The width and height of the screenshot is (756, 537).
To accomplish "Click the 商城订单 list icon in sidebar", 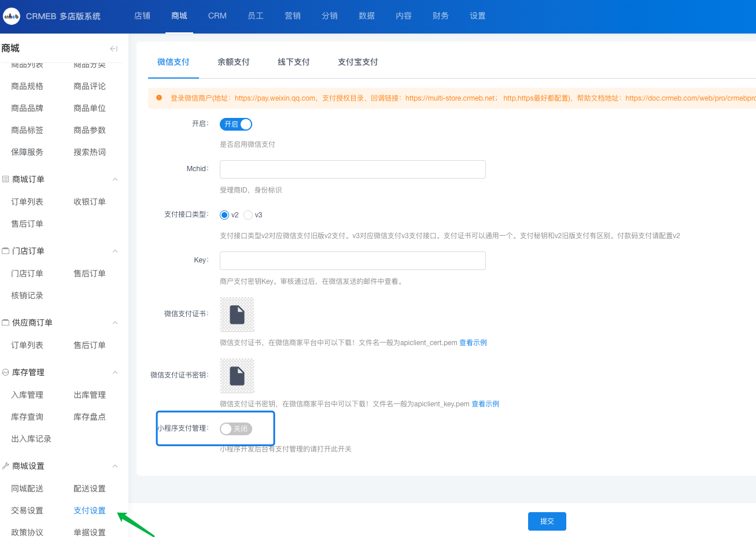I will click(6, 179).
